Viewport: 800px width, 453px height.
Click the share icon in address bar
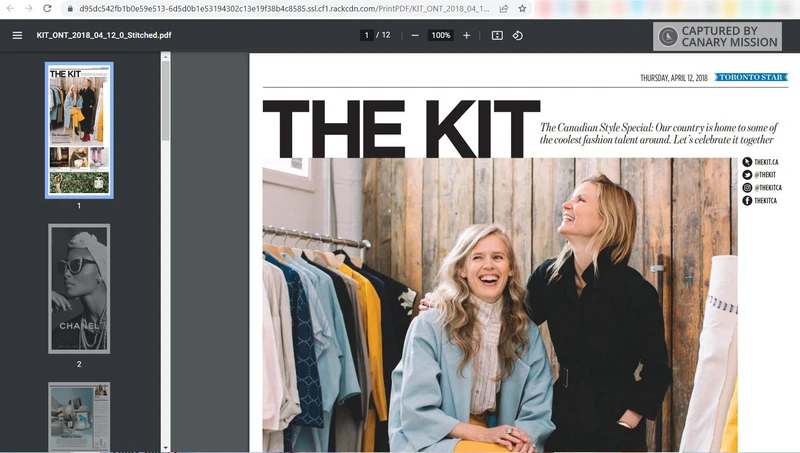(x=504, y=9)
